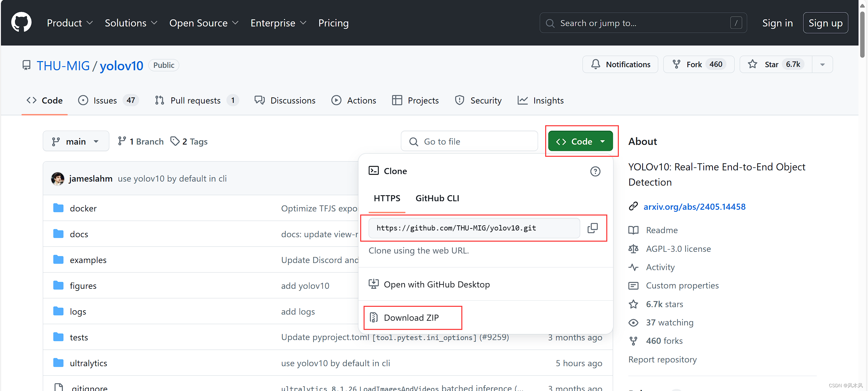The height and width of the screenshot is (391, 868).
Task: Open the main branch selector dropdown
Action: tap(76, 141)
